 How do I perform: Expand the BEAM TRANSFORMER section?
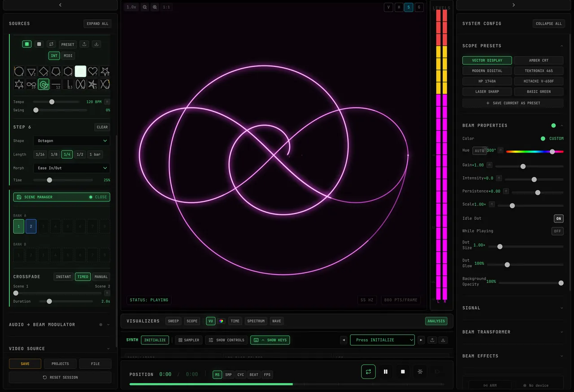[513, 332]
